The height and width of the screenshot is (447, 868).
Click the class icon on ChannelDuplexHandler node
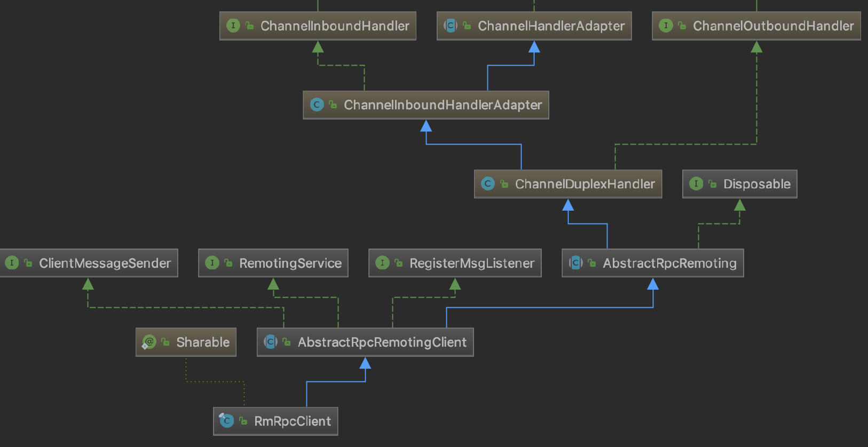[488, 184]
